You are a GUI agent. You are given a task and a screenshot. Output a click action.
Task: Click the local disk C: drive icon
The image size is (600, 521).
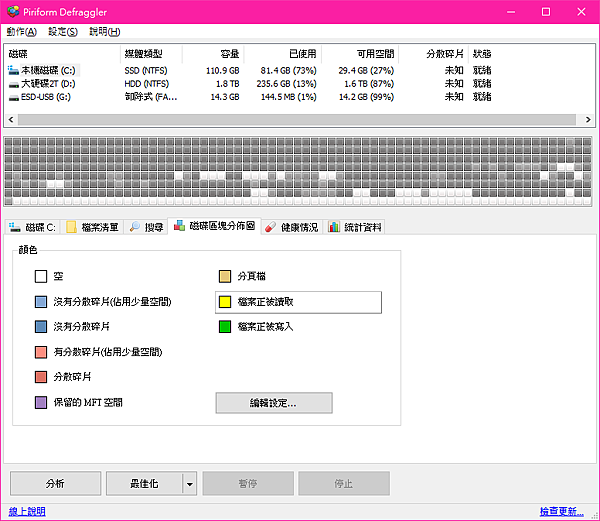coord(13,70)
